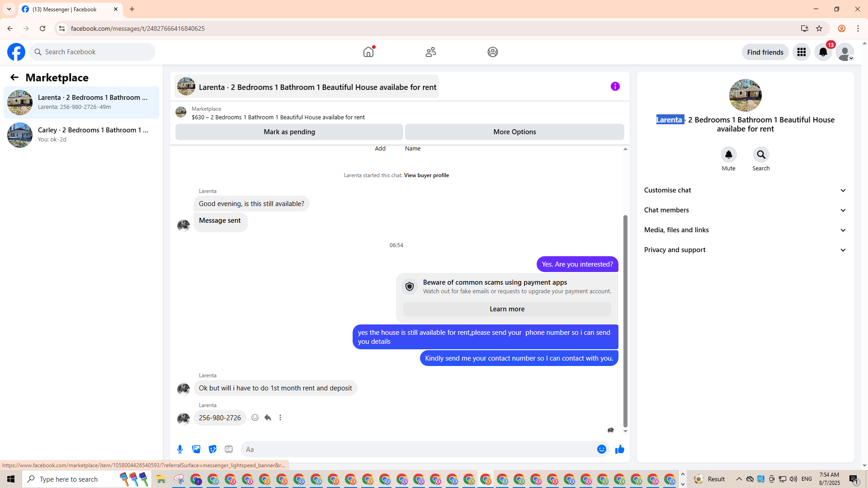Open Chrome three-dot menu

(x=858, y=28)
